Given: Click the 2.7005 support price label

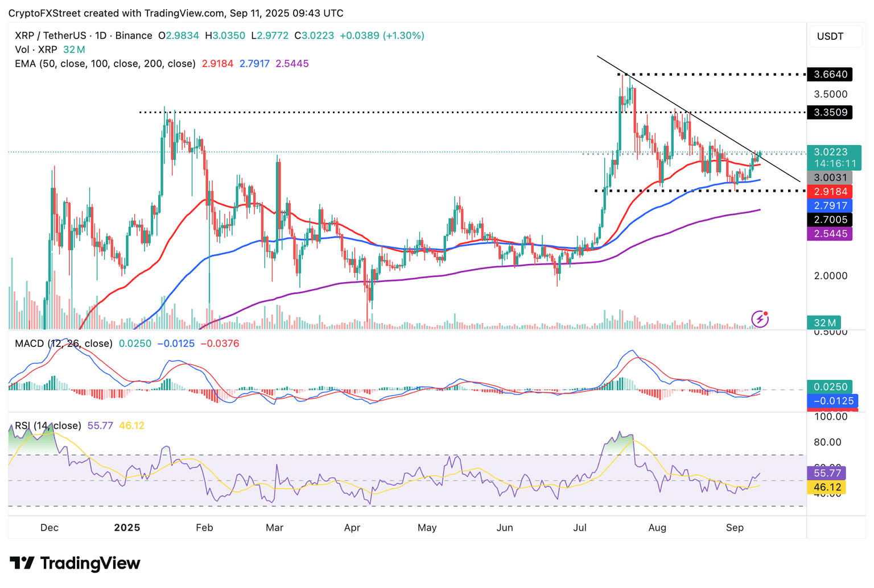Looking at the screenshot, I should (x=830, y=220).
